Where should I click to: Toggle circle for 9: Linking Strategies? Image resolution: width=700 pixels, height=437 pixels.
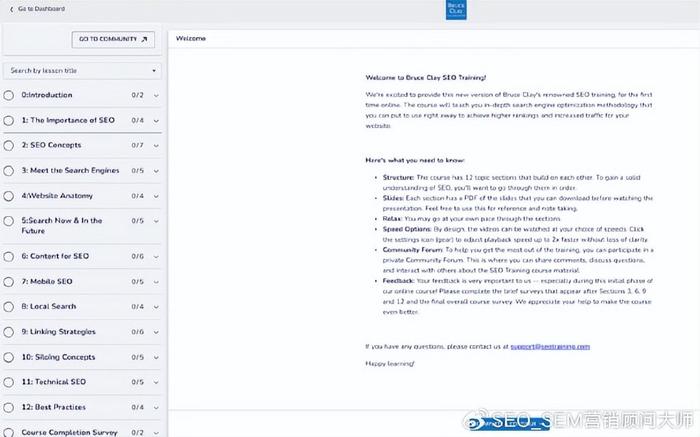click(8, 332)
